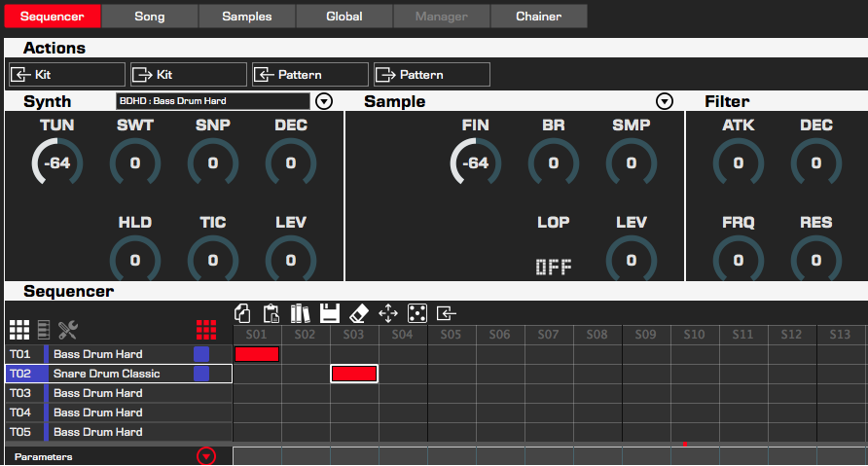Expand the Parameters section red arrow
This screenshot has width=868, height=466.
coord(205,456)
